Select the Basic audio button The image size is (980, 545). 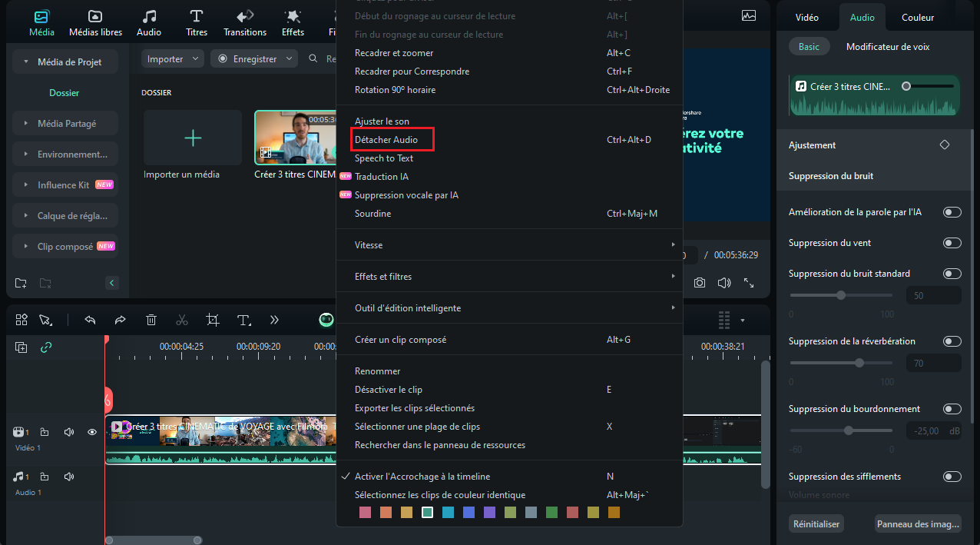[x=809, y=47]
